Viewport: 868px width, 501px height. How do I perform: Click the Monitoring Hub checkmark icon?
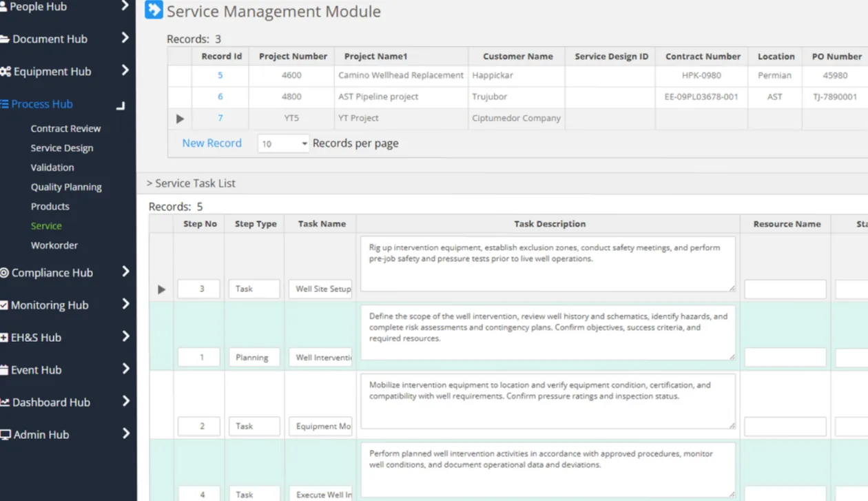(x=4, y=305)
